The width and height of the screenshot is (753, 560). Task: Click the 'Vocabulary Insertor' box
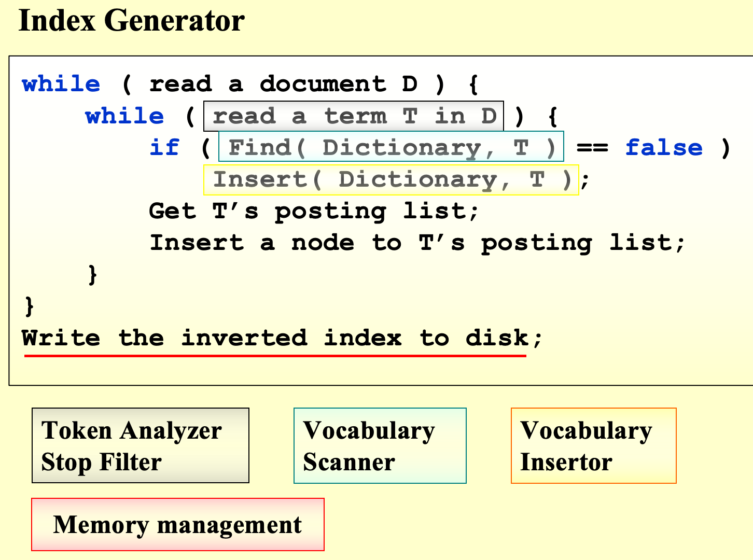(x=594, y=445)
